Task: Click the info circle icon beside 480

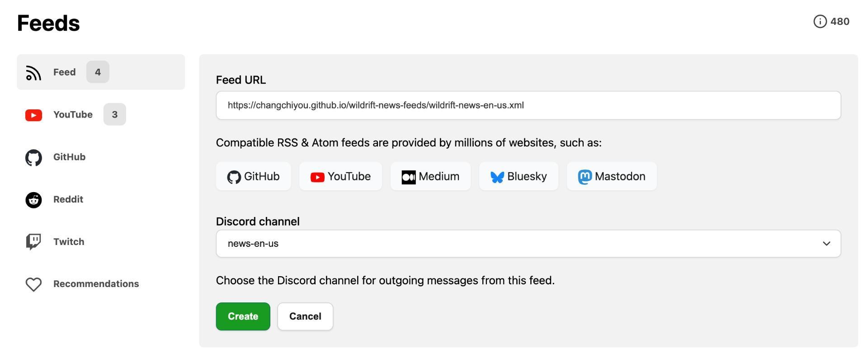Action: (820, 22)
